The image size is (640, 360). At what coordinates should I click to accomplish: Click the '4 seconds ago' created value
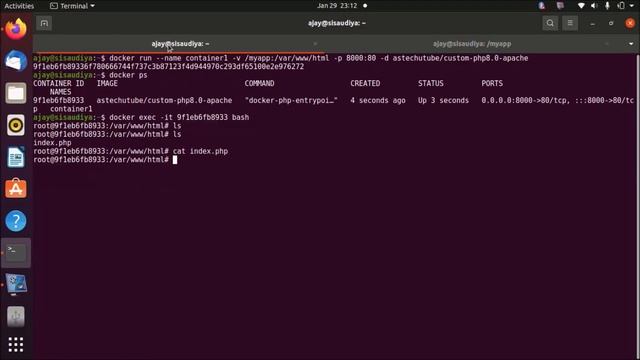point(378,100)
